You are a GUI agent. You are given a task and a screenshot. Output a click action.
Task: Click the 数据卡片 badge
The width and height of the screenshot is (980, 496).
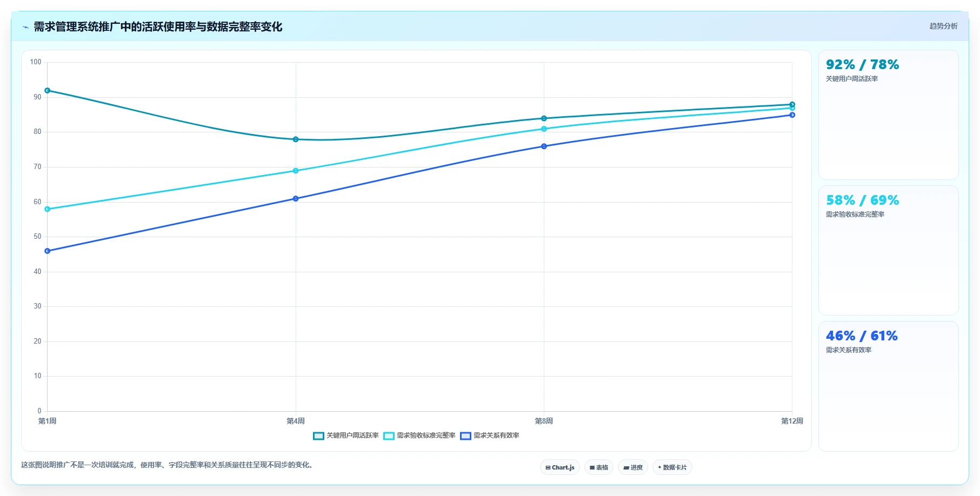tap(672, 467)
